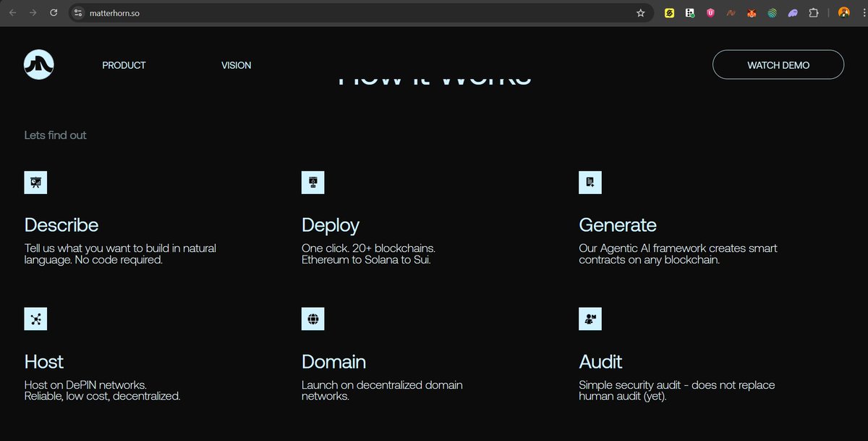Click the Domain heading
868x441 pixels.
click(x=333, y=361)
